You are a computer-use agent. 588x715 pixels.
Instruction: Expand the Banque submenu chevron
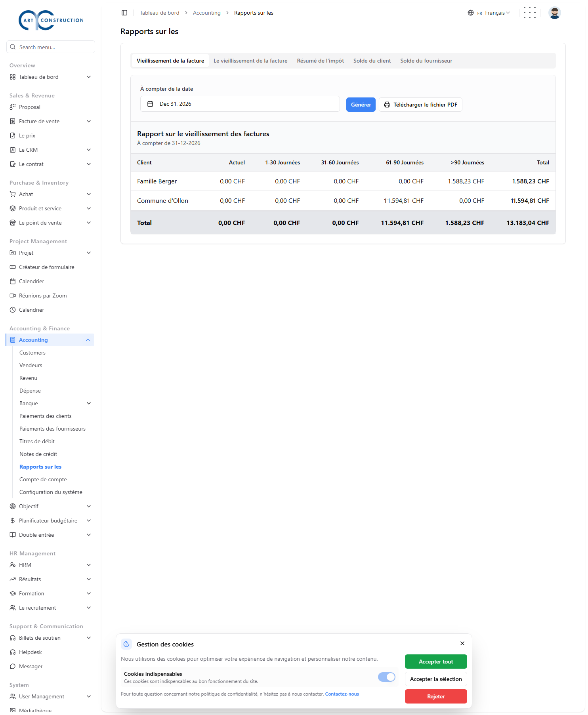(x=89, y=403)
